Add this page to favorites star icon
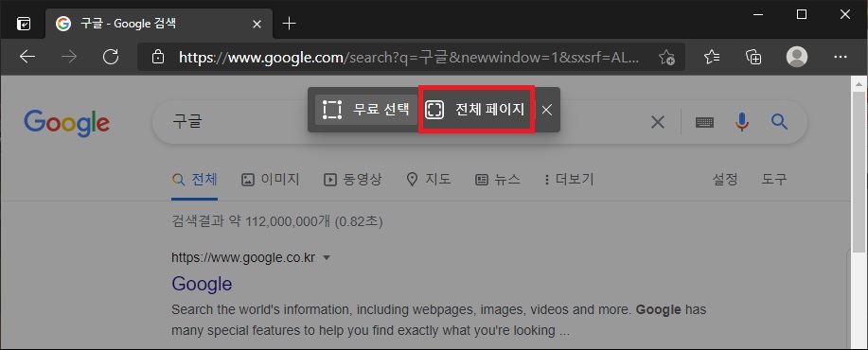868x350 pixels. (x=666, y=57)
